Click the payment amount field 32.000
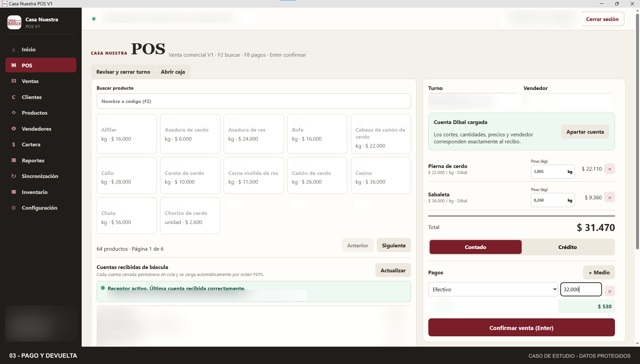Screen dimensions: 640x364 (581, 289)
